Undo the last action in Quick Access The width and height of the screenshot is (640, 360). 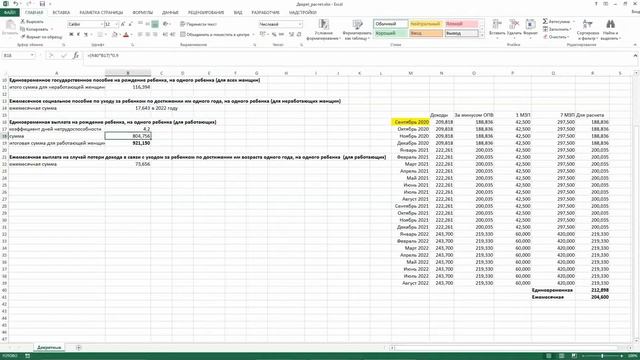[x=16, y=4]
